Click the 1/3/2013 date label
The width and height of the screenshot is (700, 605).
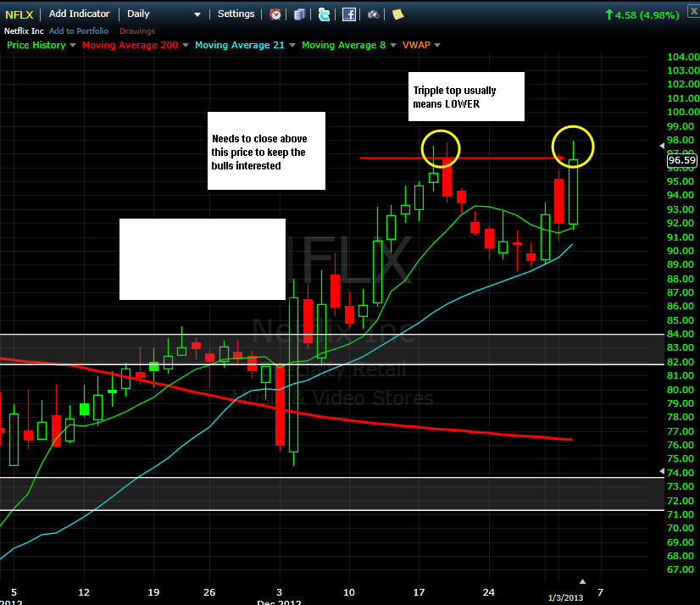click(565, 597)
